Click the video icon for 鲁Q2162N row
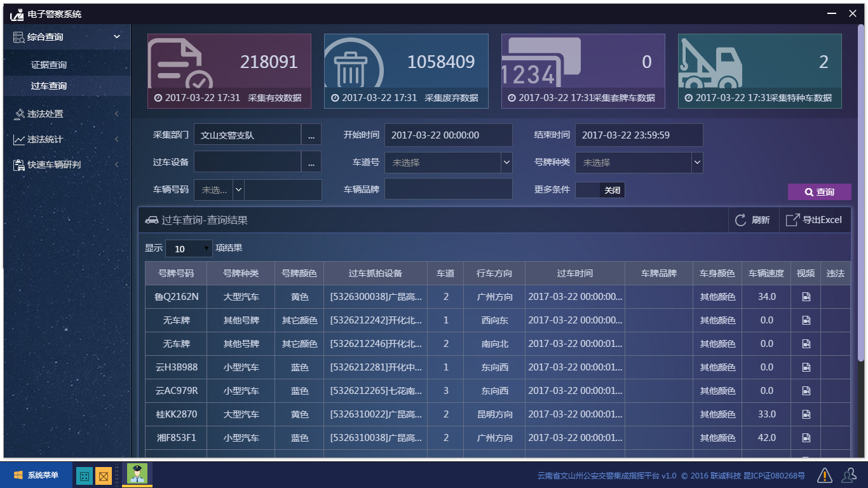 pos(806,297)
